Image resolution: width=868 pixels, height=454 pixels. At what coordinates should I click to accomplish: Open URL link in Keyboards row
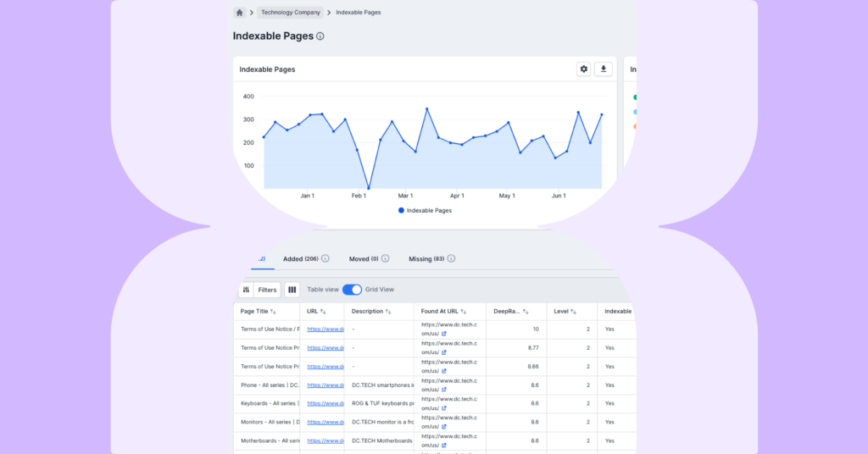click(x=325, y=404)
